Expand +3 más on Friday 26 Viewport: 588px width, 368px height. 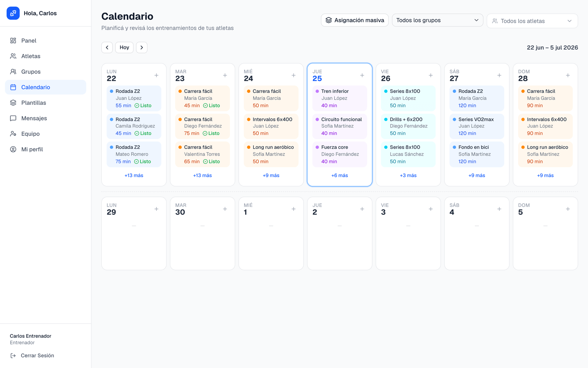[408, 176]
